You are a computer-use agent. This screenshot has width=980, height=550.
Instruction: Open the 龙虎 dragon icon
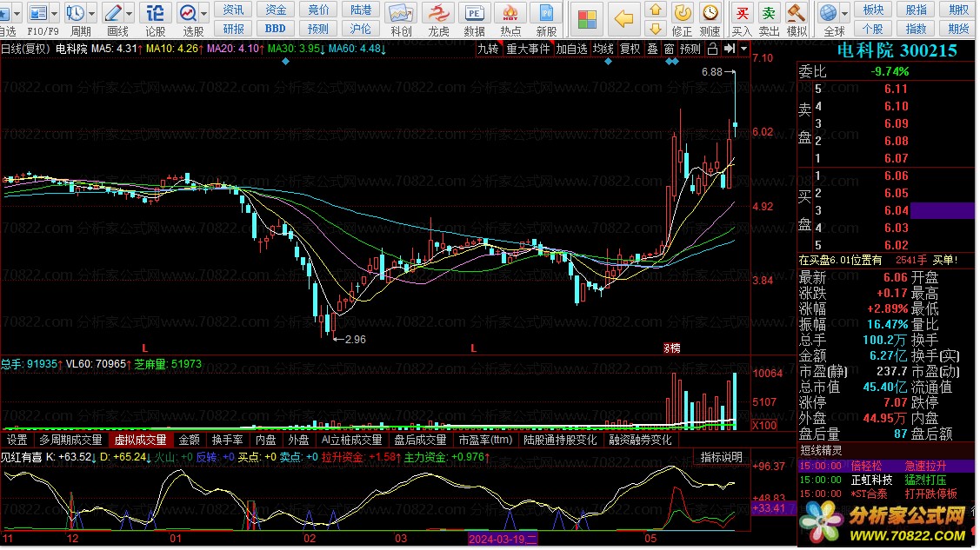click(437, 13)
